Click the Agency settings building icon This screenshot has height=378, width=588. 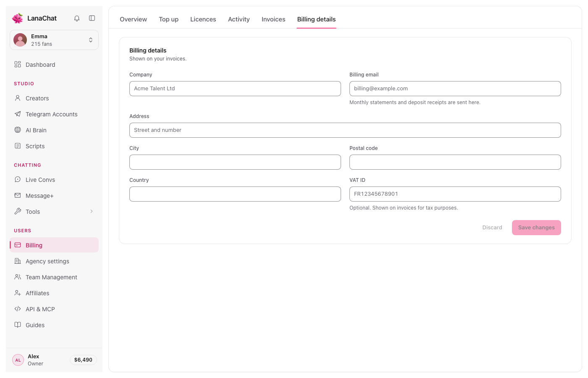(18, 261)
